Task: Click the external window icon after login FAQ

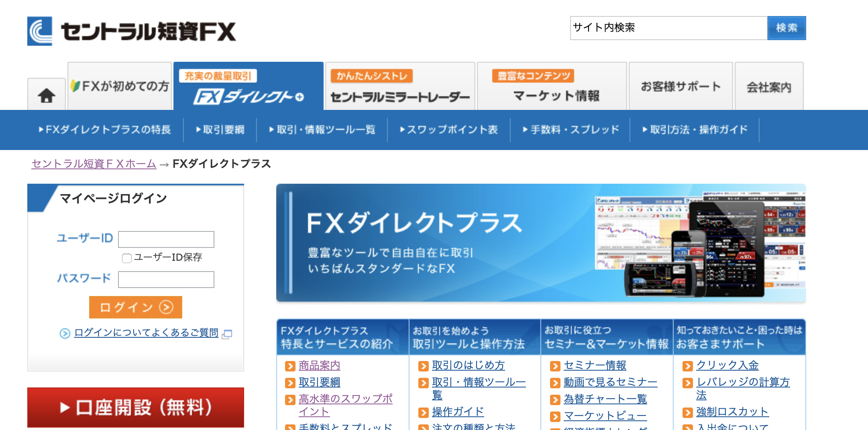Action: [227, 334]
